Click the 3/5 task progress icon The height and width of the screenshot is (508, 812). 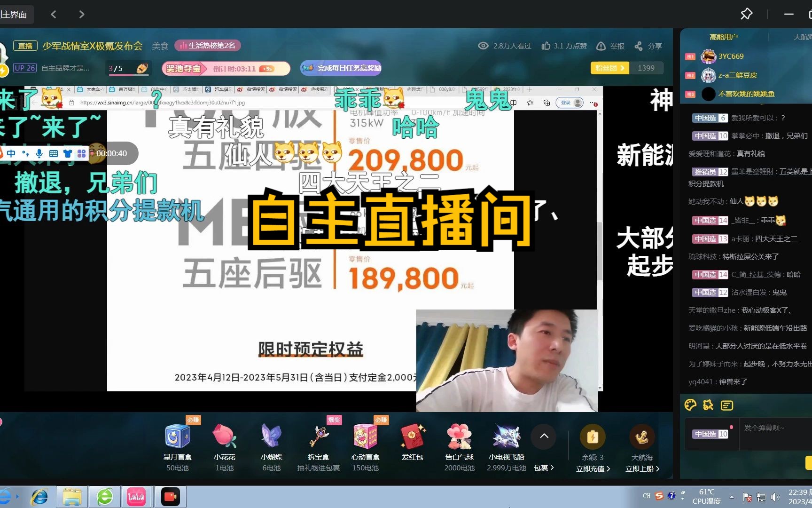point(129,68)
